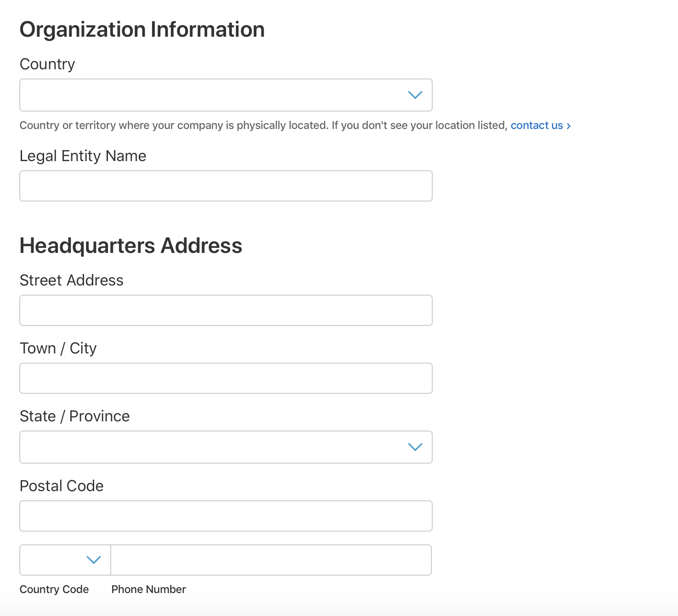Image resolution: width=678 pixels, height=616 pixels.
Task: Select the Town / City text box
Action: (x=226, y=378)
